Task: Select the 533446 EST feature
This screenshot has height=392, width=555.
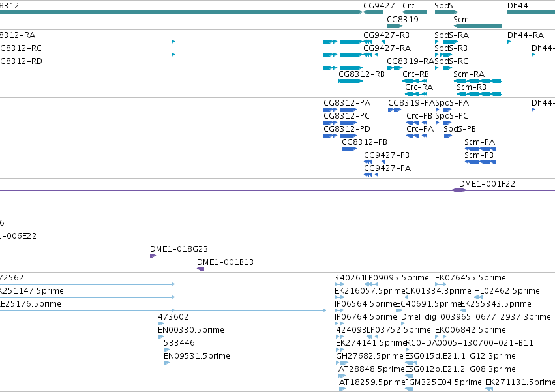Action: (167, 350)
